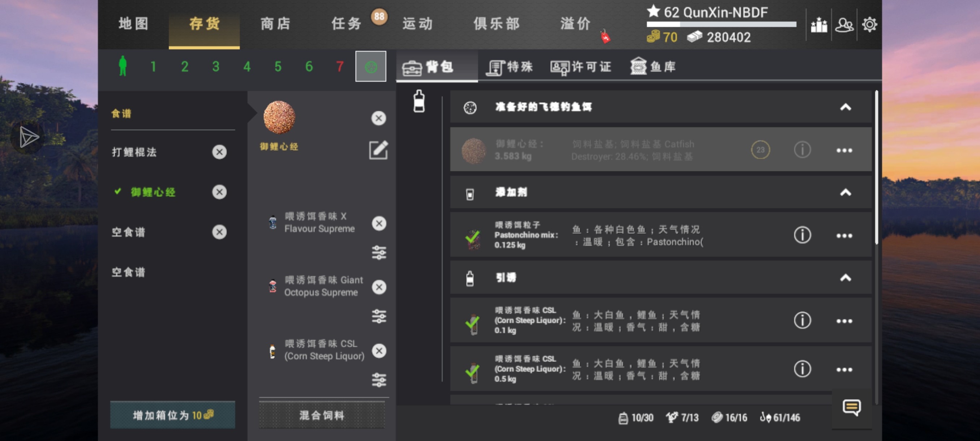Open the 鱼库 tab
This screenshot has width=980, height=441.
(653, 67)
